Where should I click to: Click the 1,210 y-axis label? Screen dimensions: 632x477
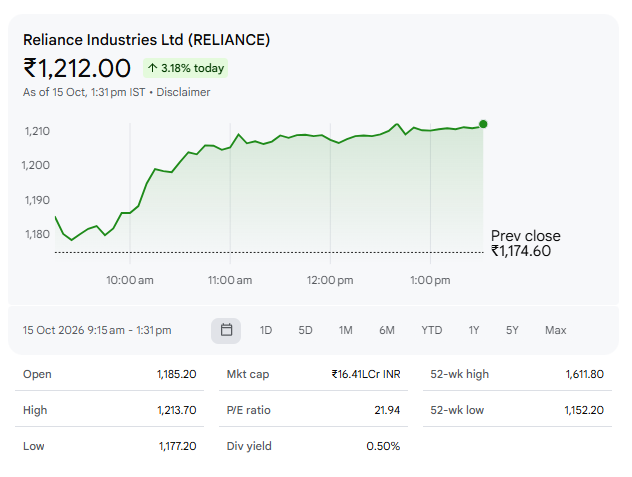[x=37, y=131]
